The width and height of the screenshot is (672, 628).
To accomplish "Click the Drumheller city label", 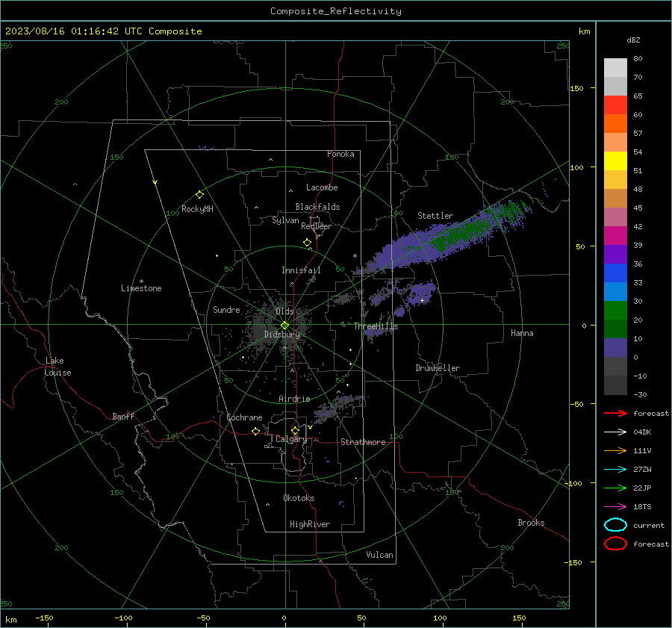I will pos(438,368).
